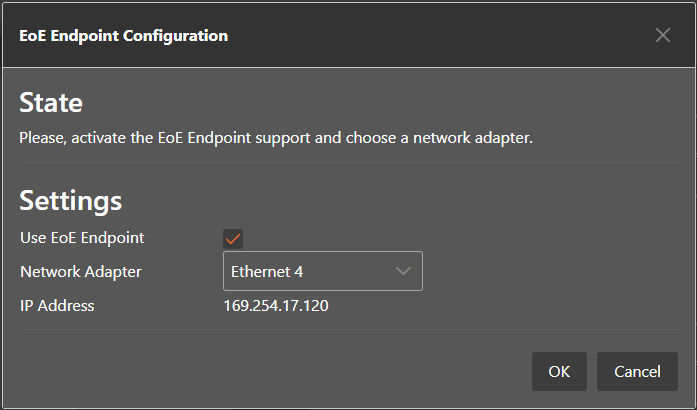697x410 pixels.
Task: Click the IP value 169.254.17.120
Action: tap(276, 305)
